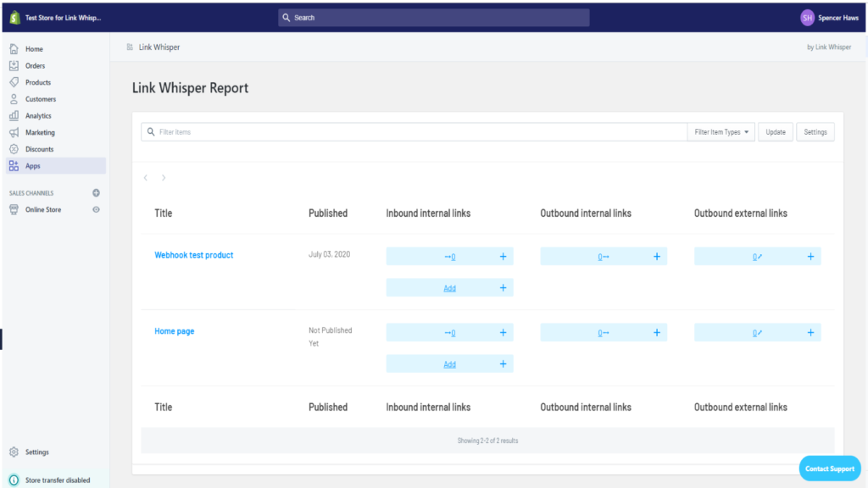Click the Filter items input field
868x488 pixels.
(414, 131)
